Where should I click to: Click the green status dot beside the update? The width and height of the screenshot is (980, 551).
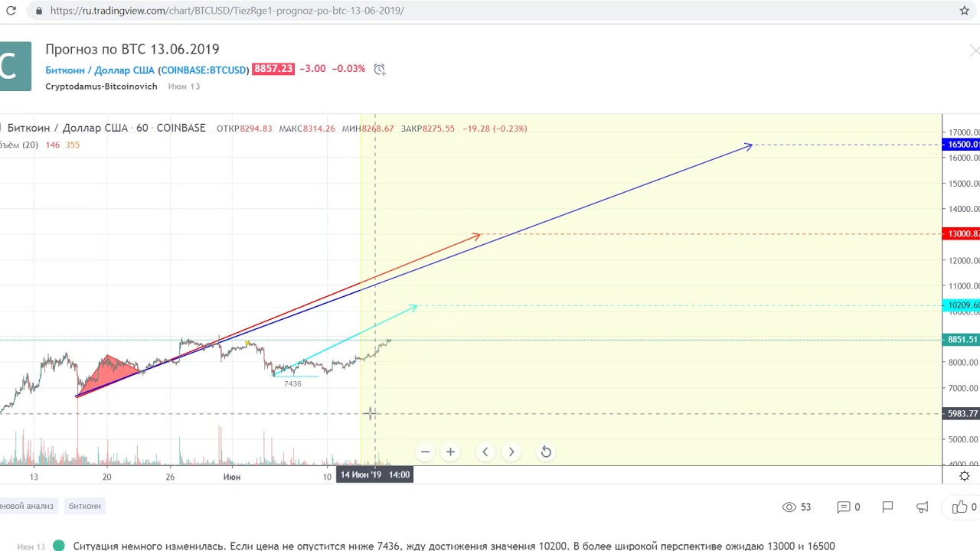pos(59,546)
